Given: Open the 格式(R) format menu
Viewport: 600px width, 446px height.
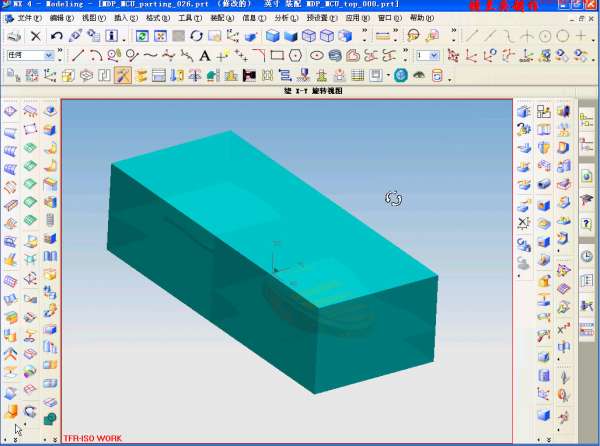Looking at the screenshot, I should [x=158, y=18].
